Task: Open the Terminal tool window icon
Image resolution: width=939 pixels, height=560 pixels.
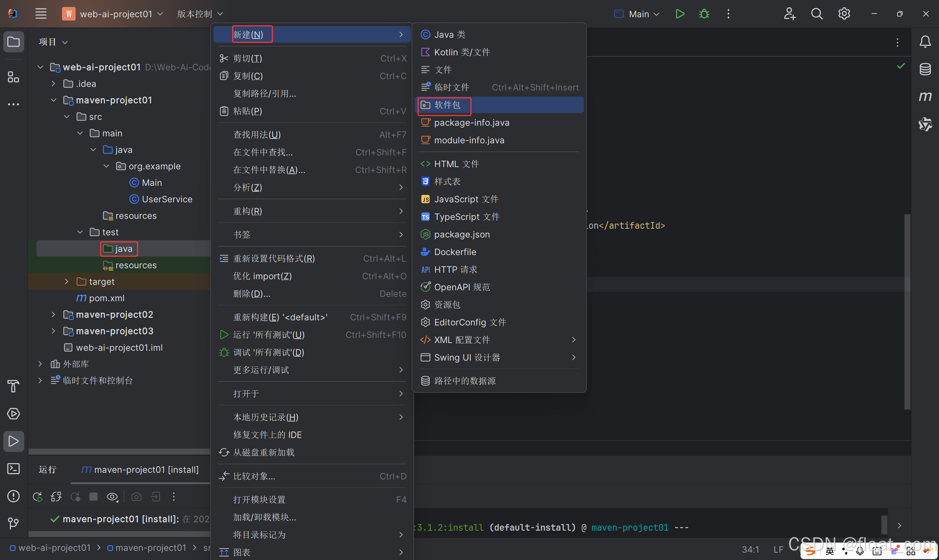Action: click(13, 468)
